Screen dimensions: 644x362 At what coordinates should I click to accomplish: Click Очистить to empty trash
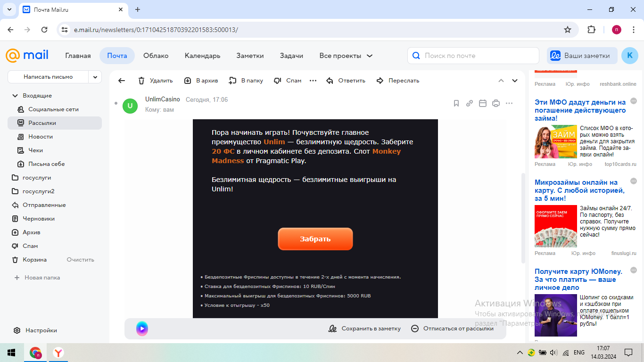81,260
